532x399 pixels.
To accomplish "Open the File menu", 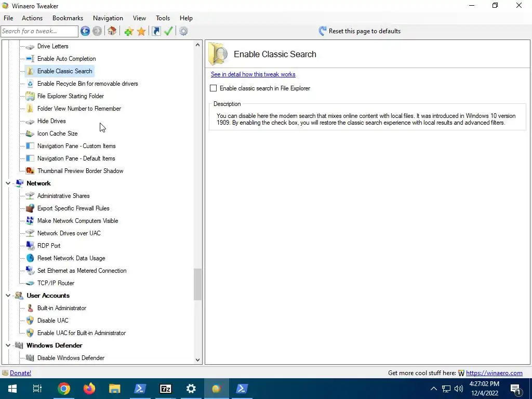I will click(8, 18).
